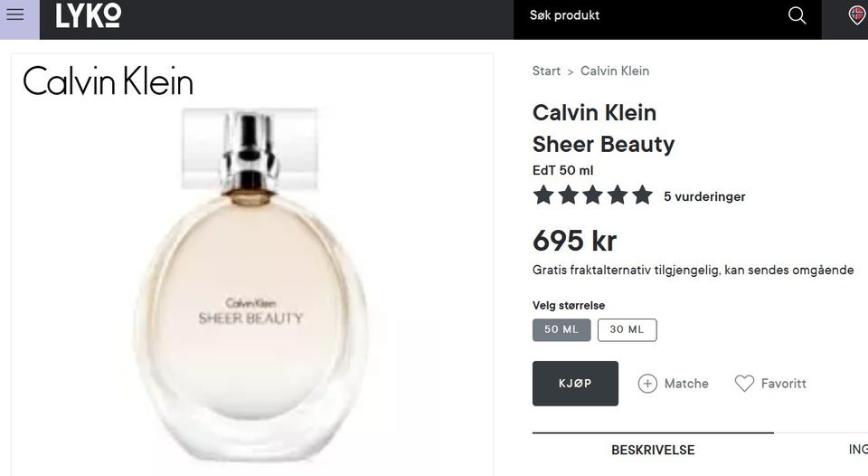
Task: Open the hamburger menu icon
Action: (15, 14)
